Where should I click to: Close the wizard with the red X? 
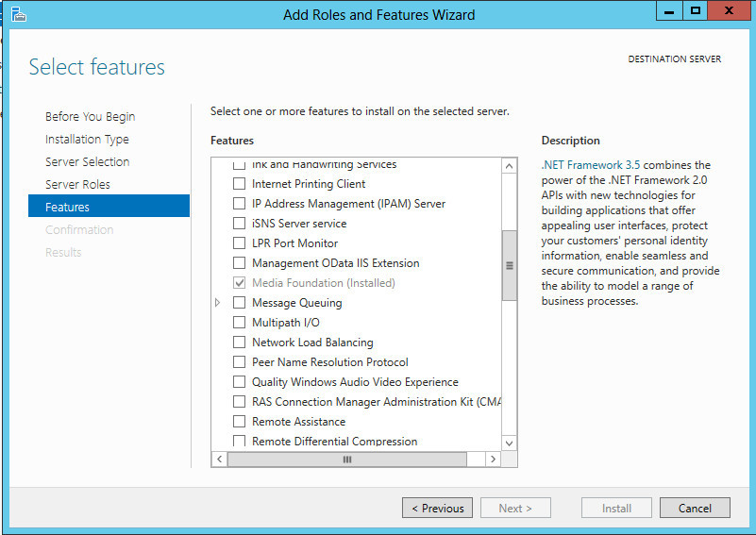coord(729,10)
